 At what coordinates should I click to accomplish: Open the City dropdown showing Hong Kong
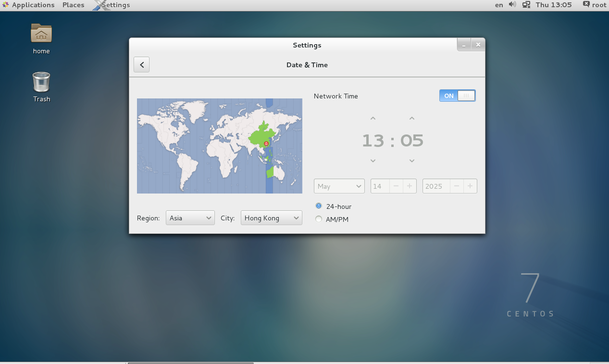[x=271, y=218]
